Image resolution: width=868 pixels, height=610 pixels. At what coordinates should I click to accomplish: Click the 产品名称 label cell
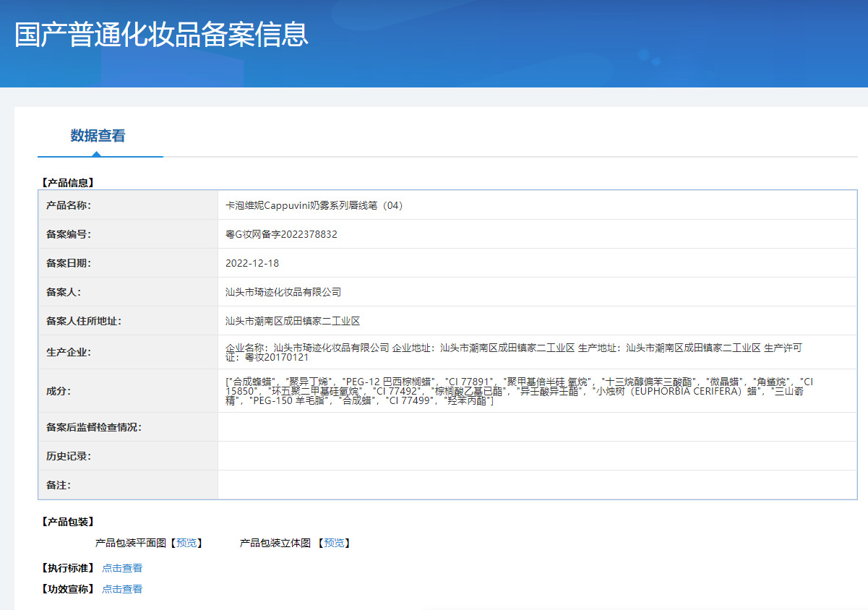click(69, 205)
